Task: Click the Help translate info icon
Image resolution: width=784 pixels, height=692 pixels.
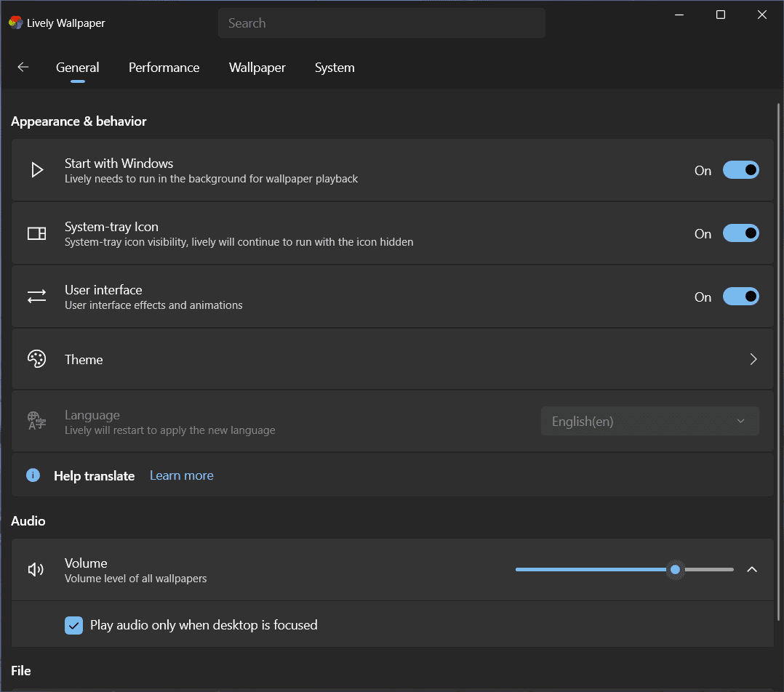Action: coord(33,475)
